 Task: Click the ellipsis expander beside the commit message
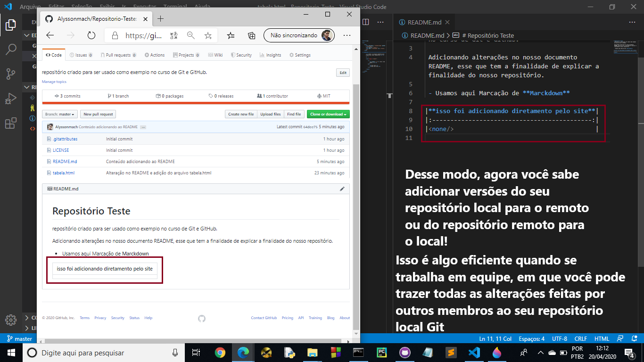click(143, 127)
